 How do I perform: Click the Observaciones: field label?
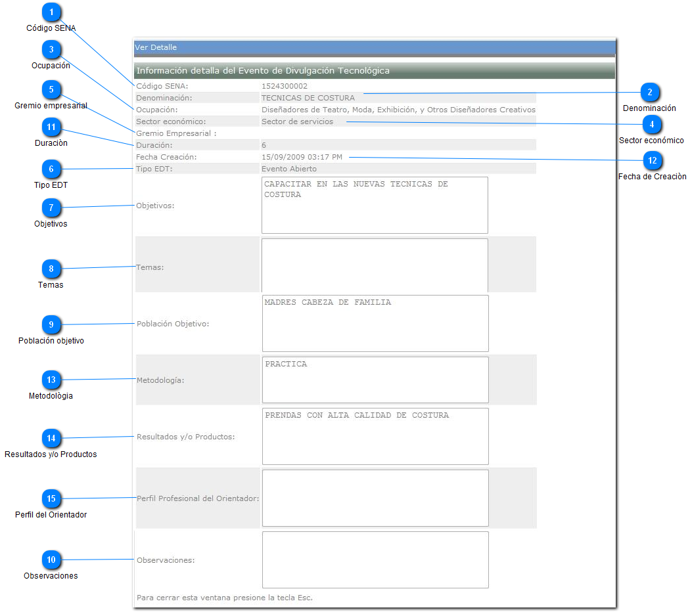[x=166, y=561]
